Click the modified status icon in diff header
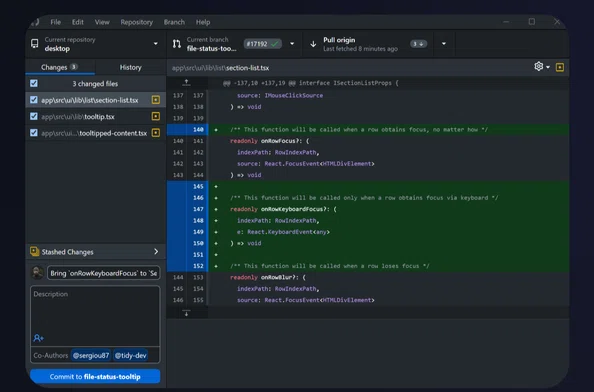594x392 pixels. (x=560, y=67)
